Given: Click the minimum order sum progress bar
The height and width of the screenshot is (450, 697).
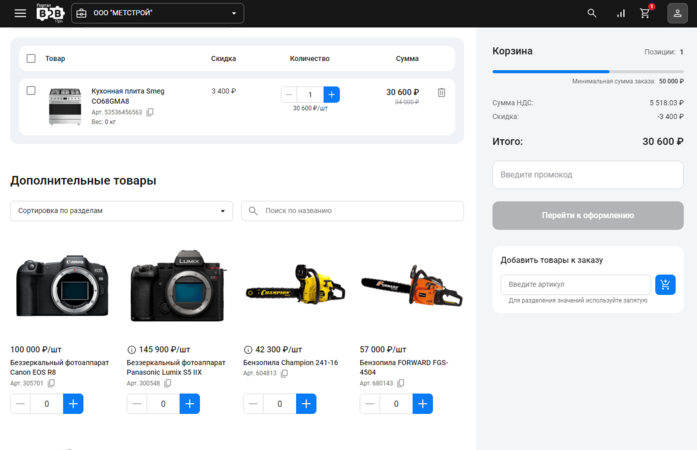Looking at the screenshot, I should click(588, 71).
